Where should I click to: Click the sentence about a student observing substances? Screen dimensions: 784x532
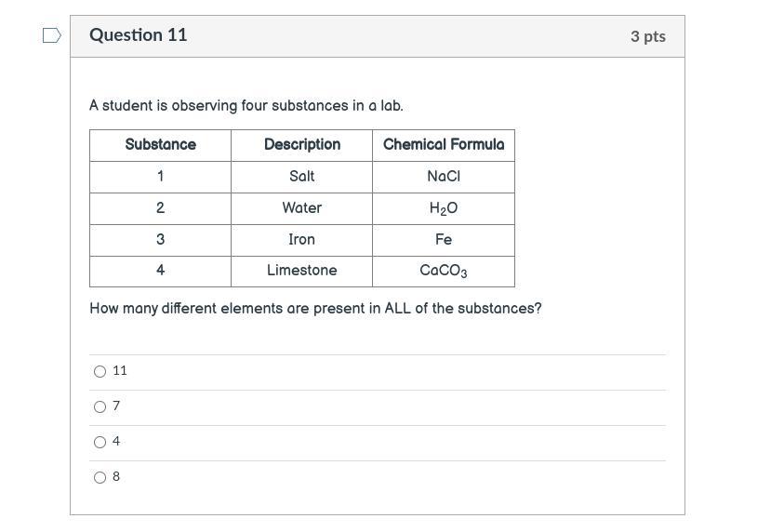[246, 106]
